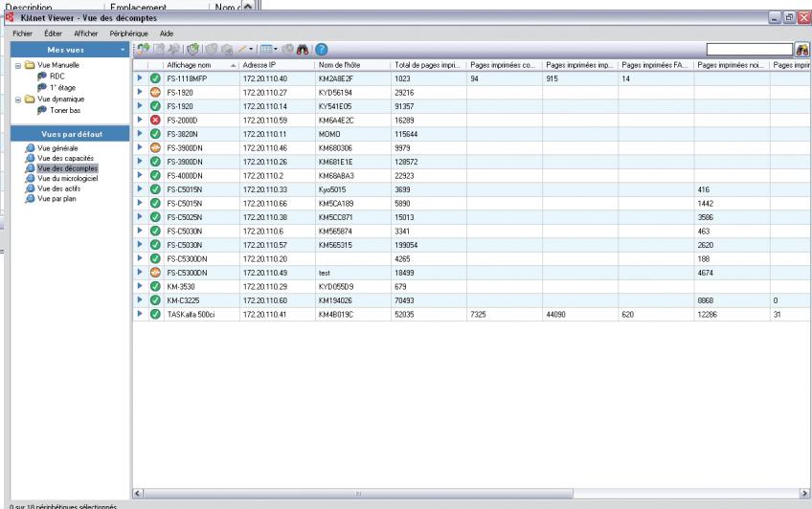Click the green status icon for FS-C5025N
This screenshot has height=509, width=812.
[155, 217]
